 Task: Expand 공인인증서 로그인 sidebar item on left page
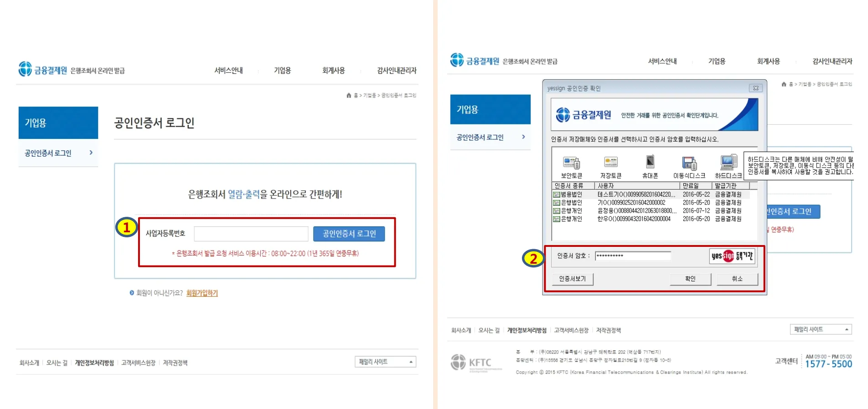click(58, 153)
